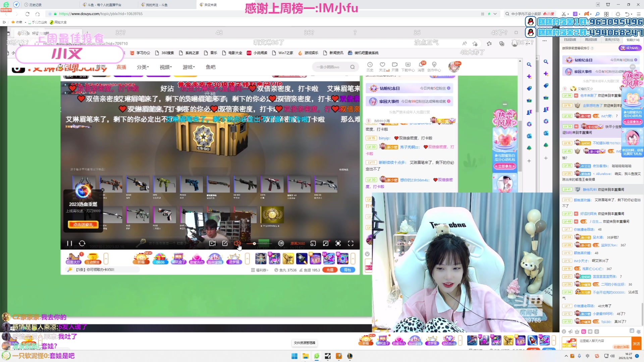Open the 学习办公 bookmark
Viewport: 644px width, 362px height.
pos(140,53)
